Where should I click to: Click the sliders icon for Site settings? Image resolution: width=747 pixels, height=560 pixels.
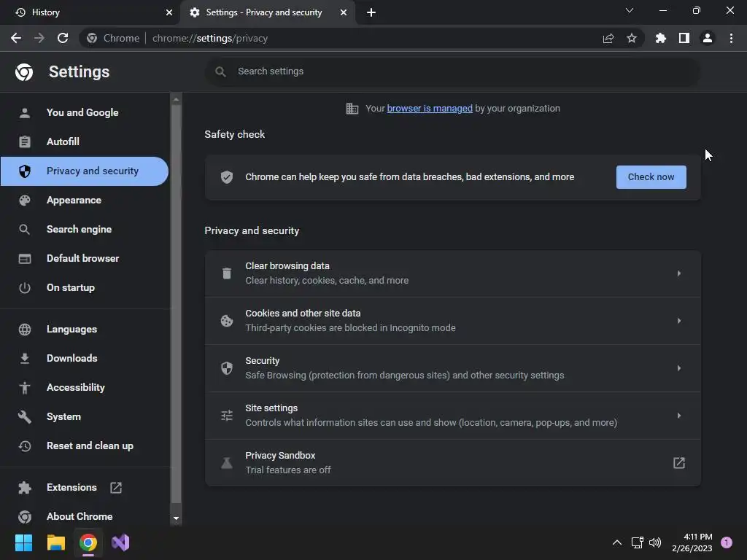227,415
